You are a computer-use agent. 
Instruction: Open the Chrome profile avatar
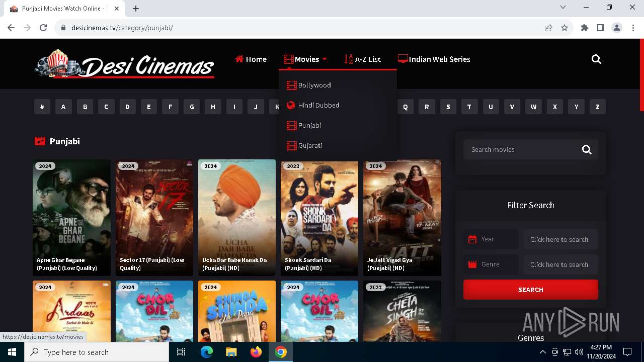click(617, 28)
